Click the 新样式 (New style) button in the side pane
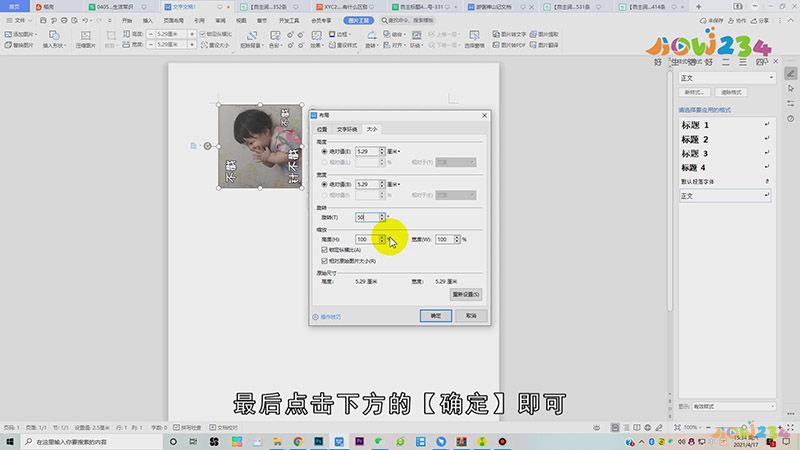800x450 pixels. [x=694, y=92]
